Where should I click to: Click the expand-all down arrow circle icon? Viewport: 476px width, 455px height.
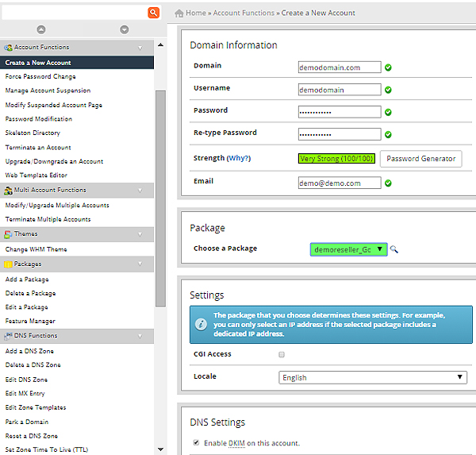click(x=125, y=29)
